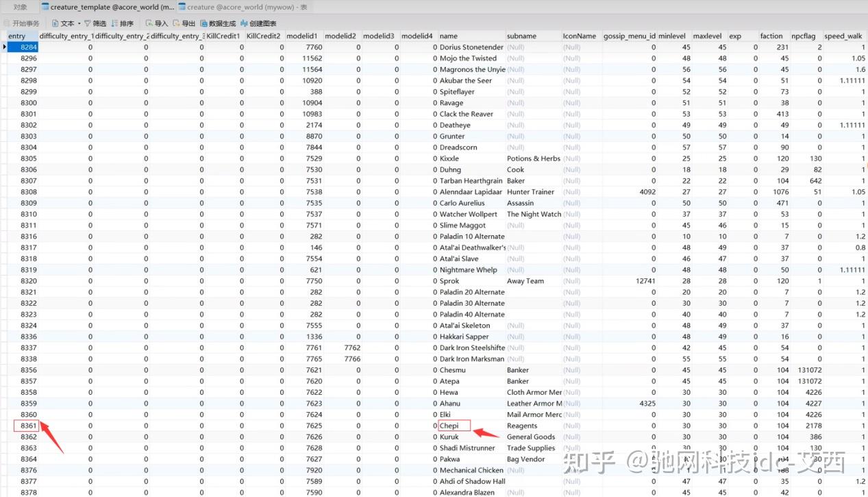The width and height of the screenshot is (868, 497).
Task: Select the entry column header
Action: click(x=22, y=36)
